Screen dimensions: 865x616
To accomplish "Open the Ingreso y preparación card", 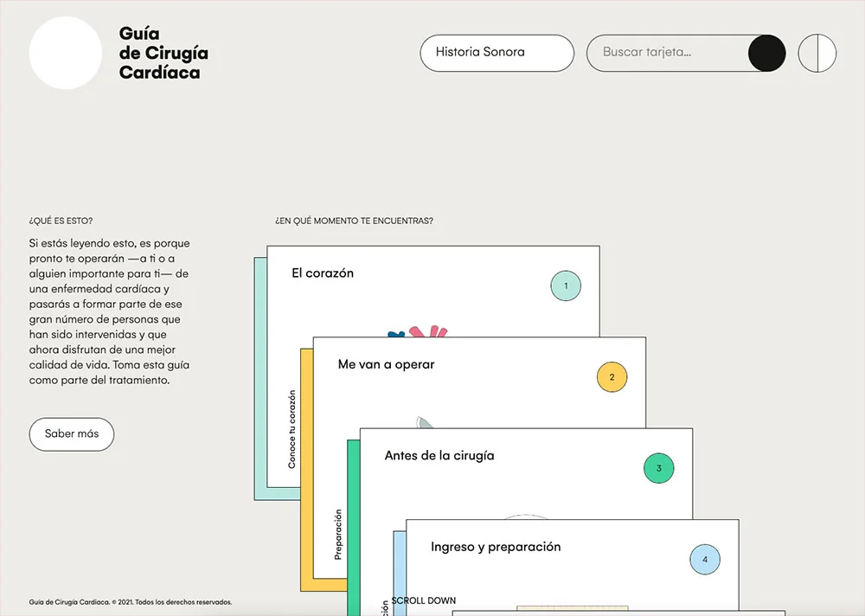I will coord(496,548).
